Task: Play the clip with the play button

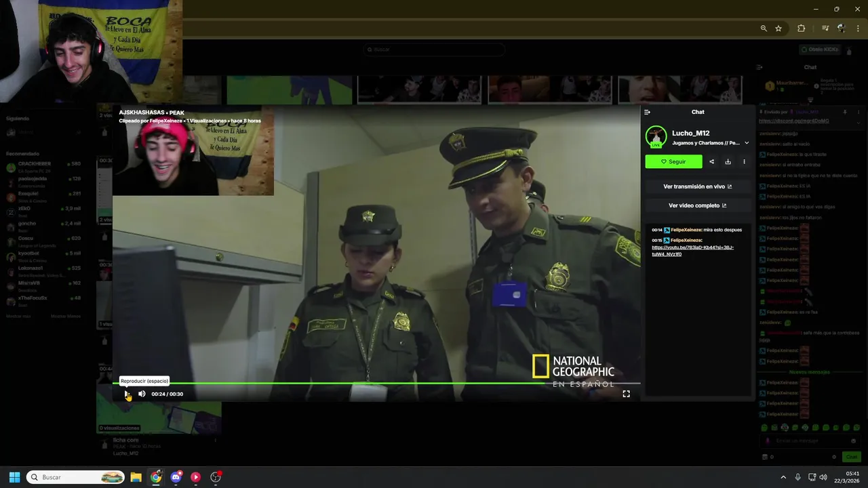Action: click(127, 394)
